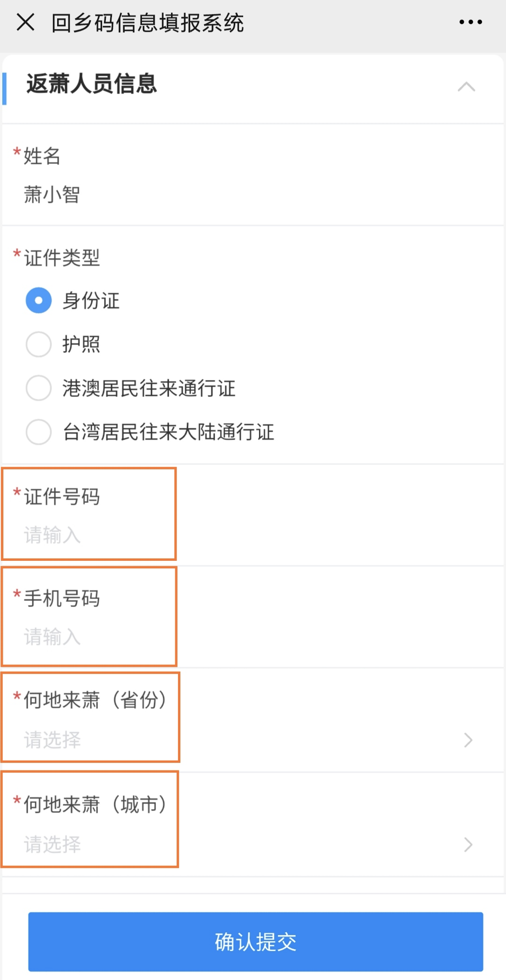Viewport: 506px width, 980px height.
Task: Focus the 手机号码 input field
Action: click(253, 637)
